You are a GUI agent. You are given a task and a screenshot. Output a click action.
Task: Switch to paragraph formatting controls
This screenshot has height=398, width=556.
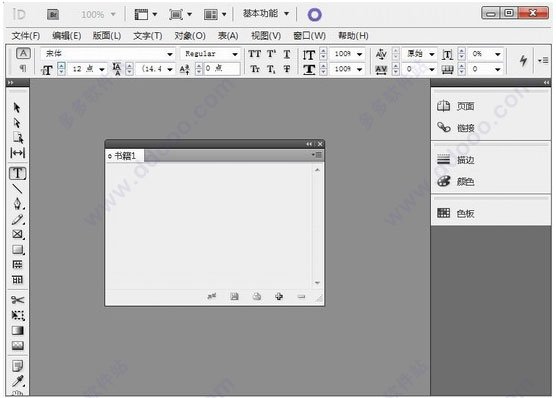[x=23, y=68]
